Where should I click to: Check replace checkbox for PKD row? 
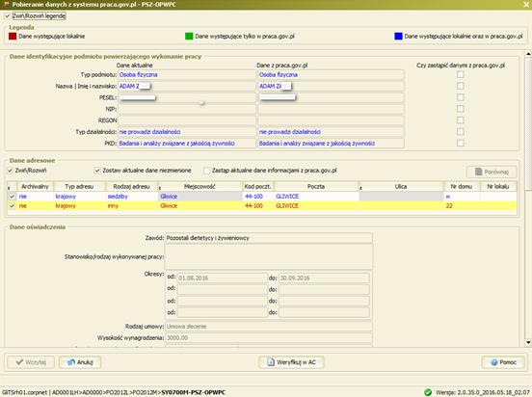(461, 144)
